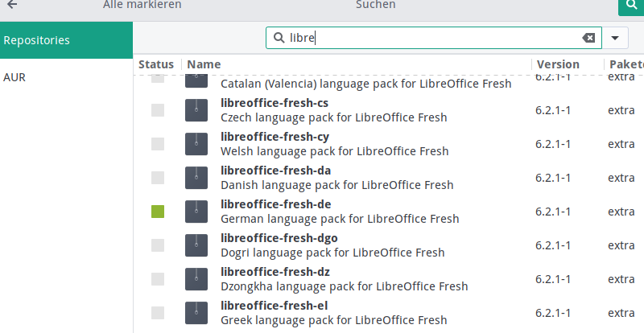Click the package icon of libreoffice-fresh-cy
Viewport: 644px width, 333px height.
(x=196, y=144)
